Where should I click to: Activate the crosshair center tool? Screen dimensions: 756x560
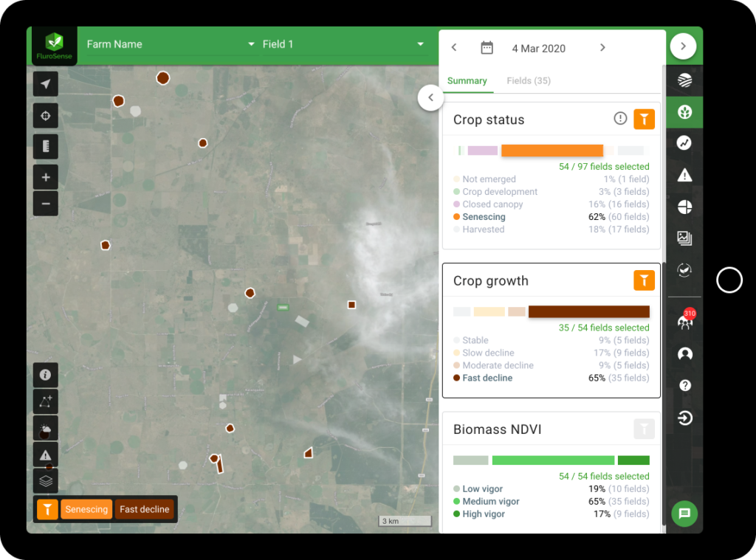pos(46,116)
